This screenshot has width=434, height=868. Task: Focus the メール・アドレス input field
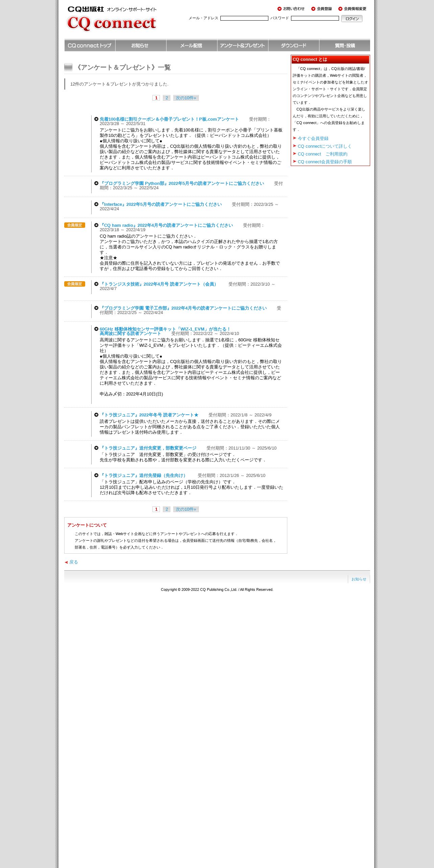tap(244, 18)
